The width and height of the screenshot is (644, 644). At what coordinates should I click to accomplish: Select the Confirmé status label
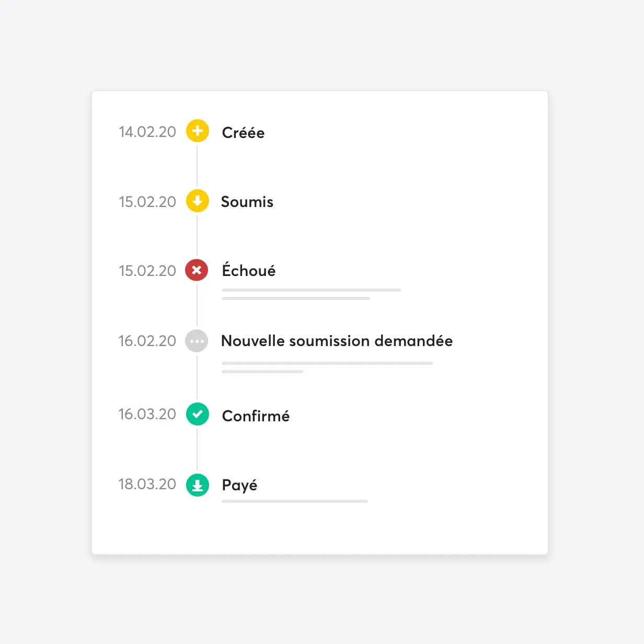pos(256,416)
